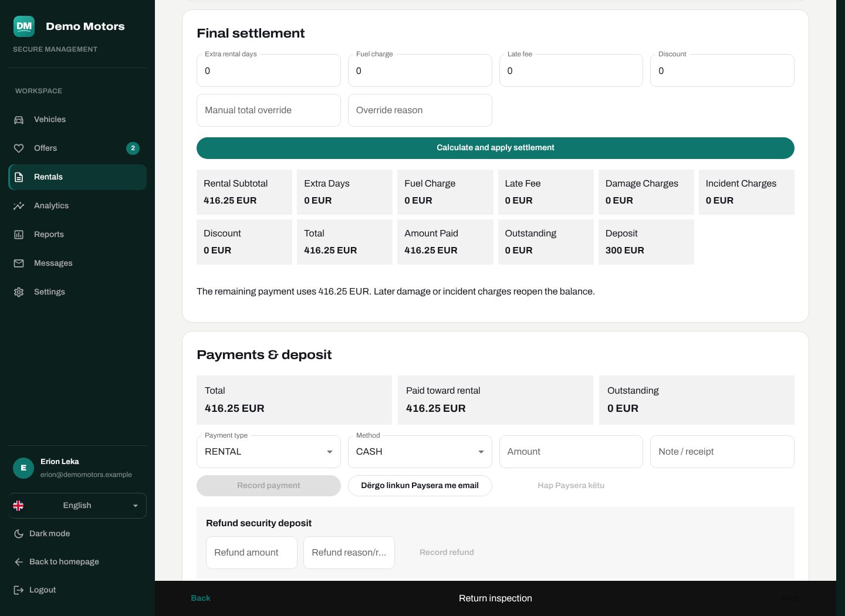Click the Offers badge showing 2

point(133,148)
